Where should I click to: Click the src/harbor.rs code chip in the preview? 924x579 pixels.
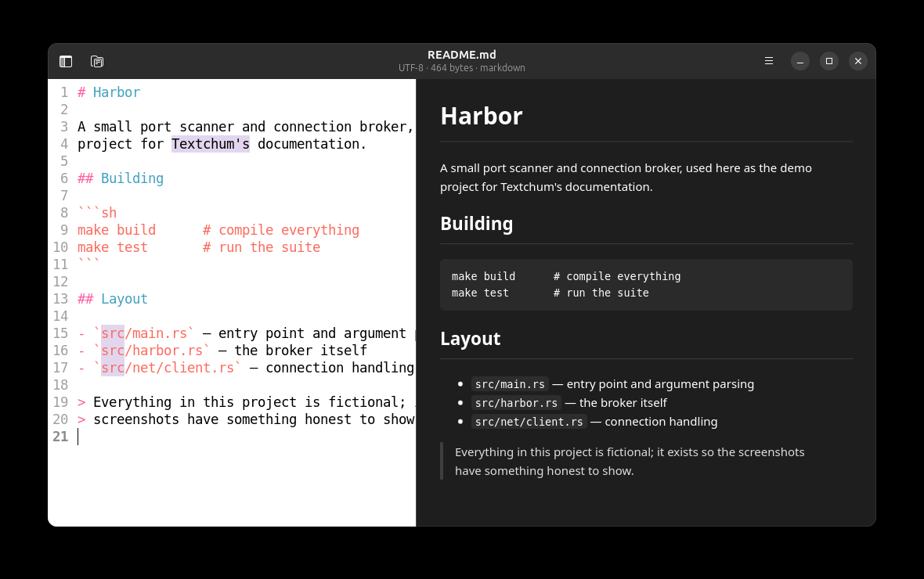tap(516, 404)
